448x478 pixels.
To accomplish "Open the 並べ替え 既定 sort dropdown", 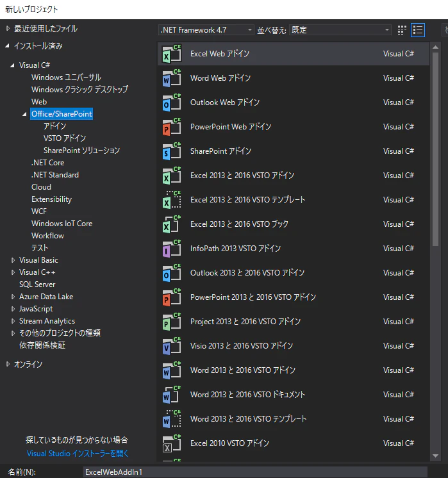I will 340,30.
